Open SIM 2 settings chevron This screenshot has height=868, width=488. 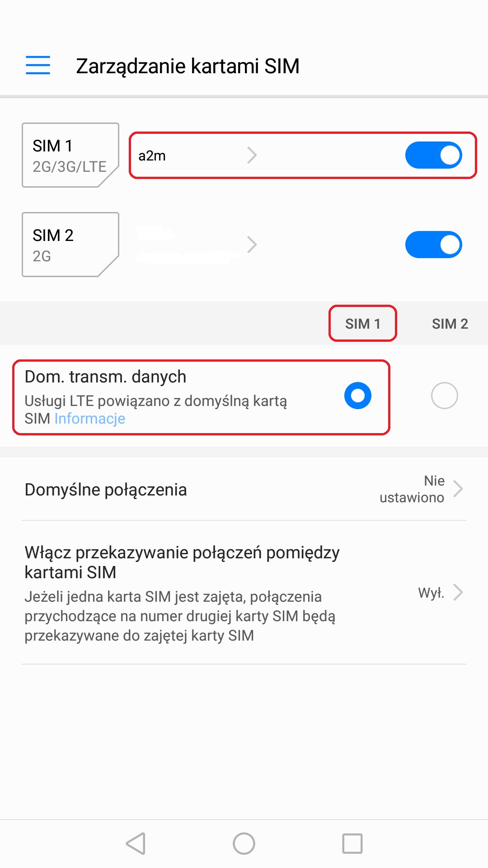[x=252, y=245]
